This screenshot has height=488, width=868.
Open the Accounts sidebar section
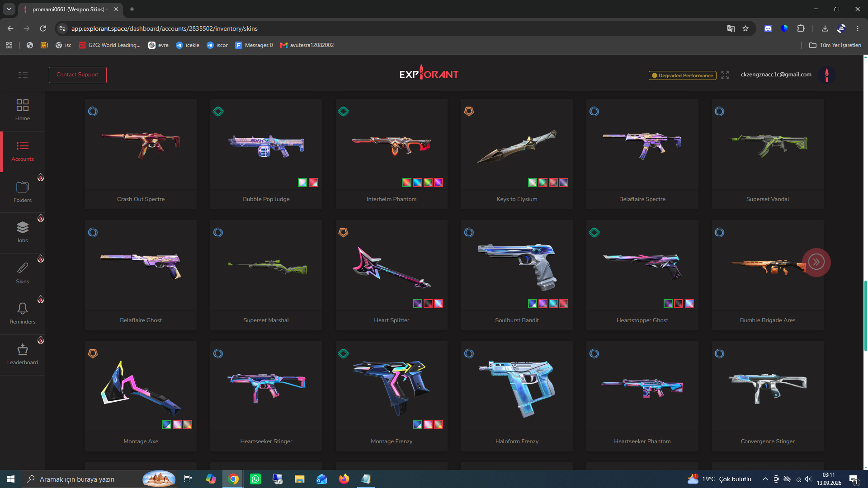tap(23, 151)
